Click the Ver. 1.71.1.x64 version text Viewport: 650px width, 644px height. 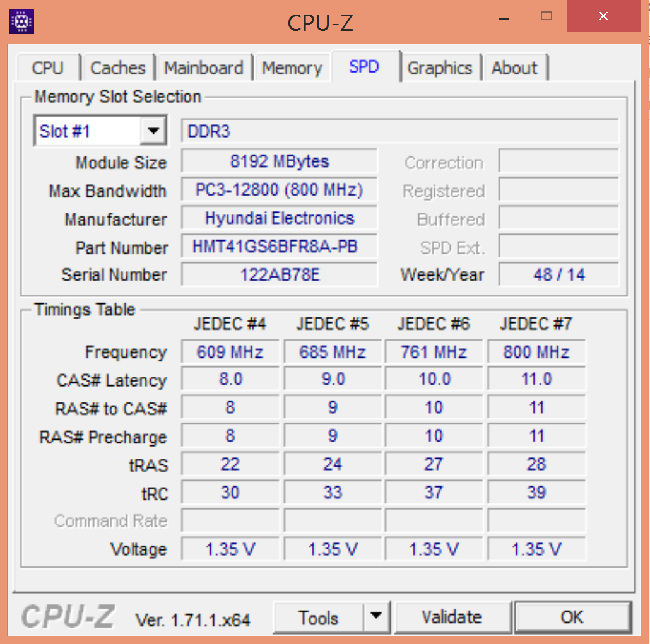pyautogui.click(x=192, y=620)
